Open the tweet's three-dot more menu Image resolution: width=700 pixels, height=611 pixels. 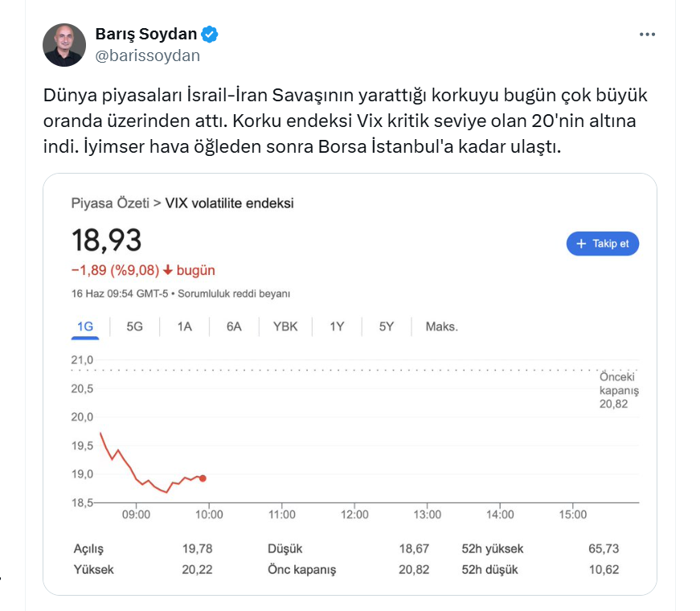(647, 35)
